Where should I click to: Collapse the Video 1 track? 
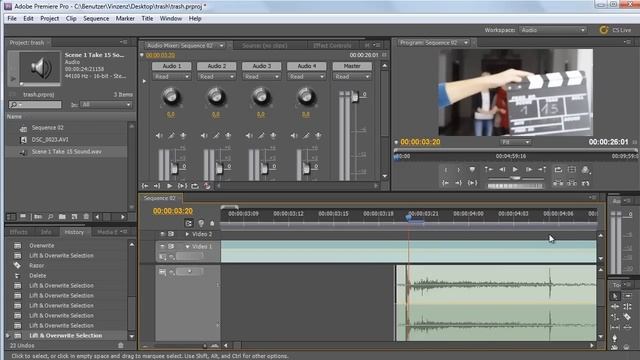(187, 247)
